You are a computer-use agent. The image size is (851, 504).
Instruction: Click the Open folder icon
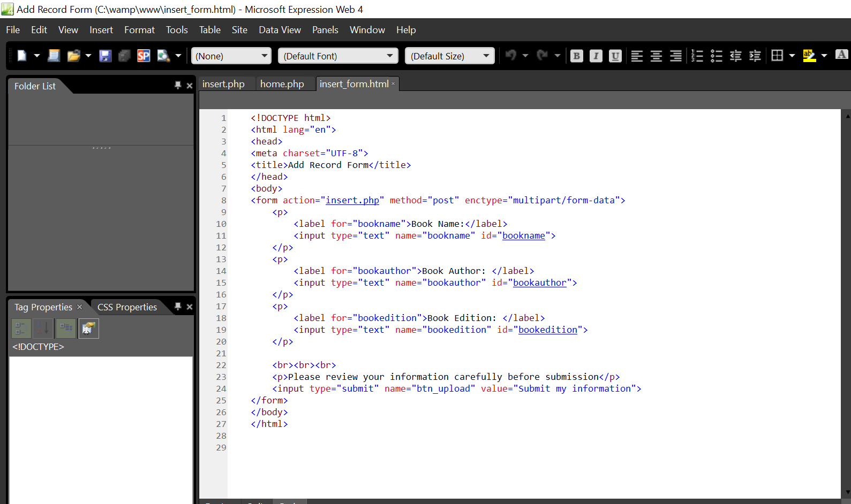tap(74, 56)
